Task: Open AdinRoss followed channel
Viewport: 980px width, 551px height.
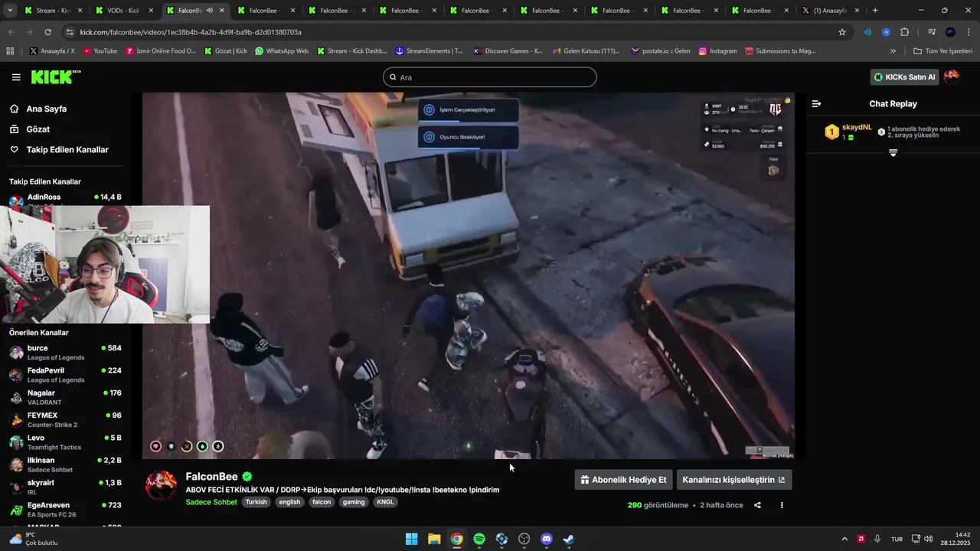Action: coord(65,198)
